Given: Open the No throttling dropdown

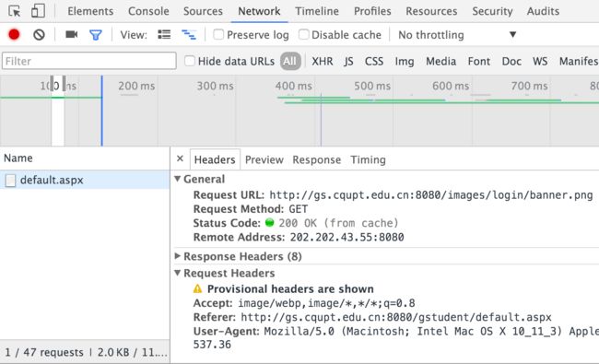Looking at the screenshot, I should [457, 35].
